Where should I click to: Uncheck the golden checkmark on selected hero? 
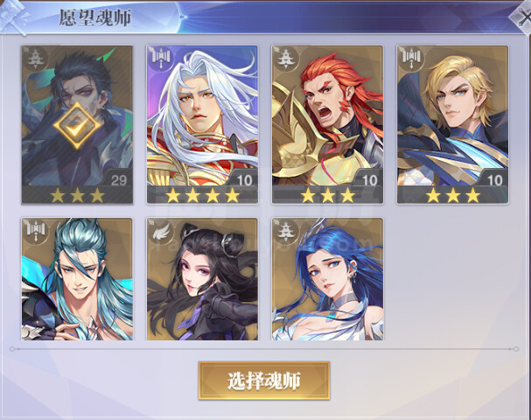click(x=77, y=125)
